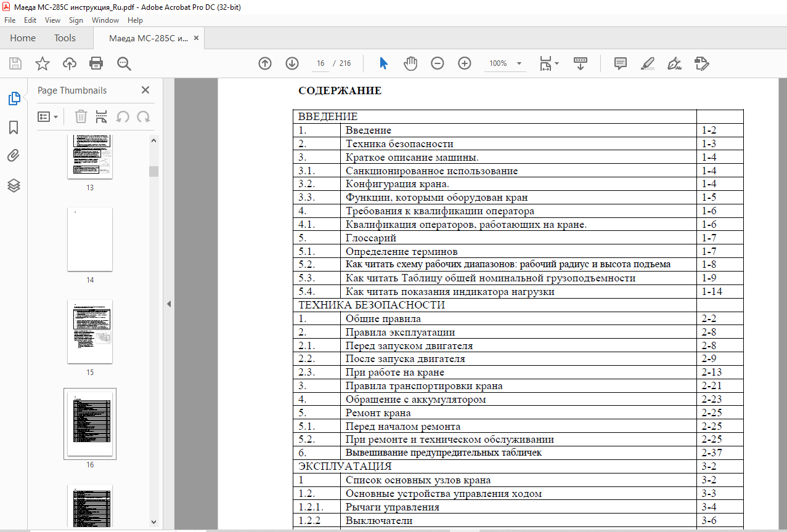This screenshot has height=532, width=787.
Task: Select page 15 thumbnail
Action: pyautogui.click(x=90, y=332)
